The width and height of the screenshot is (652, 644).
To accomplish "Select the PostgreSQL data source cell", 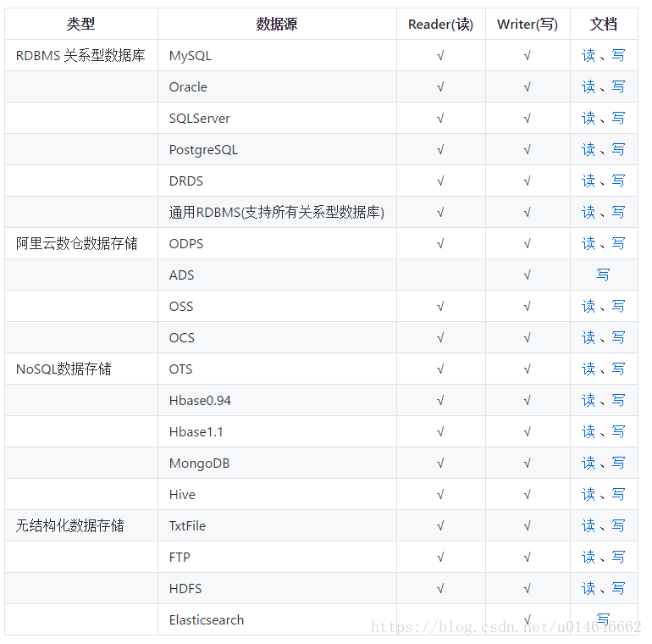I will 277,149.
